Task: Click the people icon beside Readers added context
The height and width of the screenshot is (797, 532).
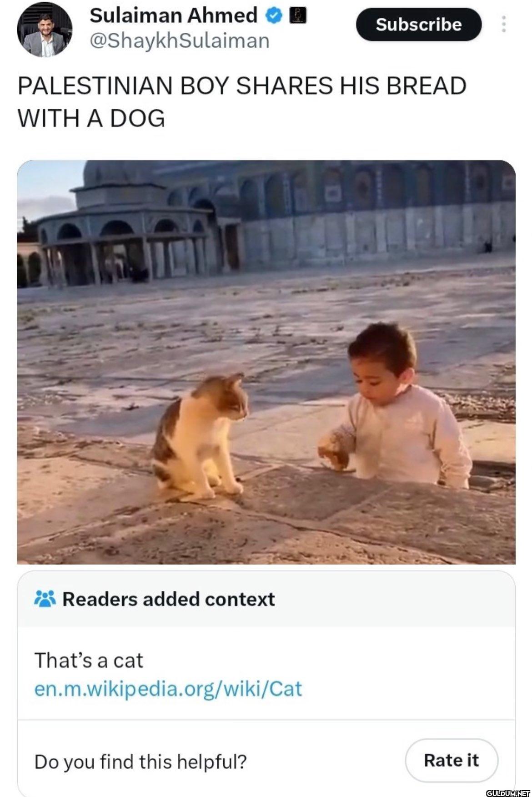Action: pyautogui.click(x=45, y=599)
